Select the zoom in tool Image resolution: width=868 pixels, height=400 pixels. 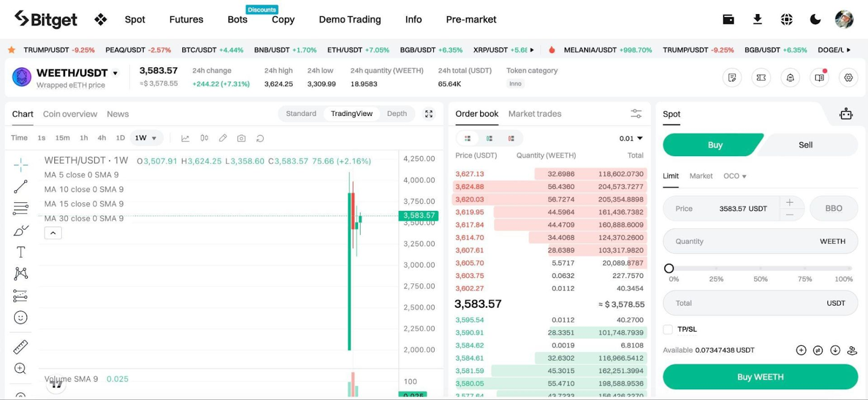[21, 369]
